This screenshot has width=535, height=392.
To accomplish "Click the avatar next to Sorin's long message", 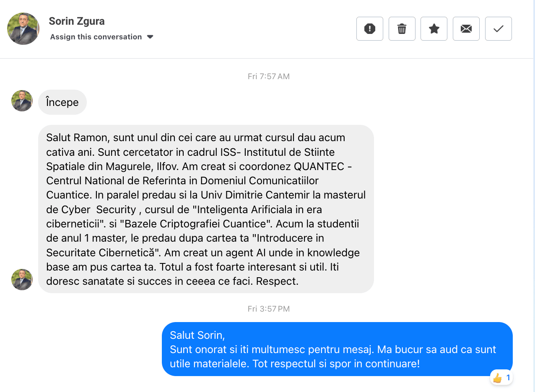I will pyautogui.click(x=22, y=279).
